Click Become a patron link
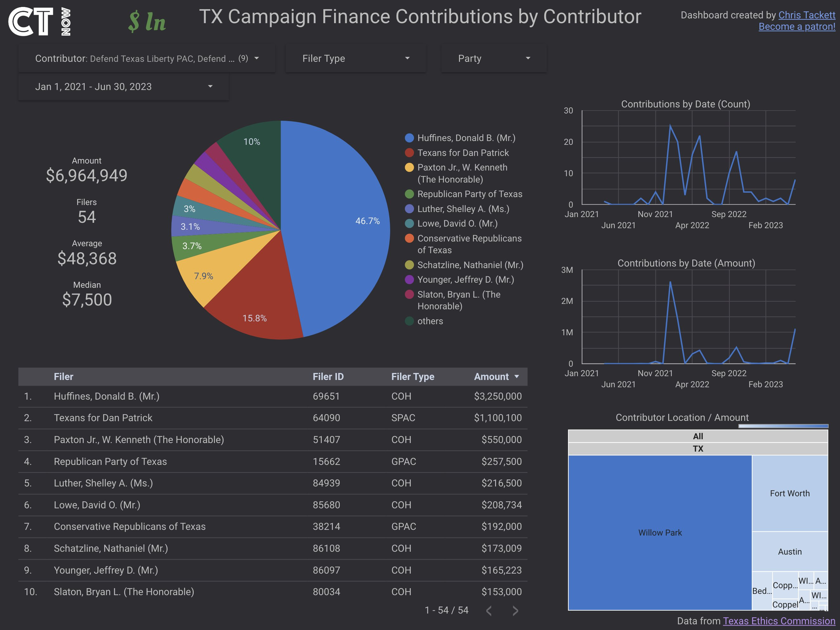840x630 pixels. click(797, 27)
